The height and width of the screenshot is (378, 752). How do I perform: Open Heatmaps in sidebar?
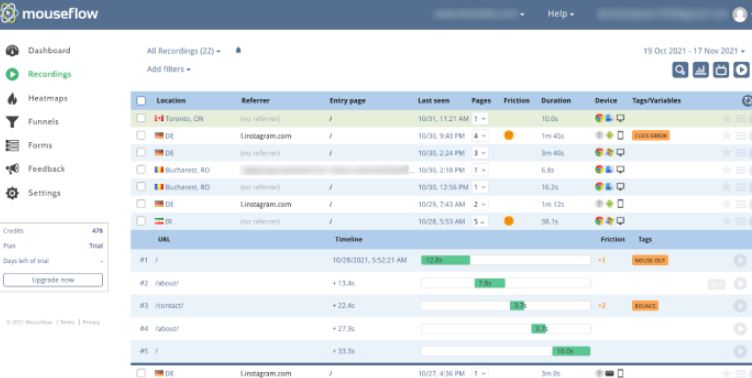point(47,98)
